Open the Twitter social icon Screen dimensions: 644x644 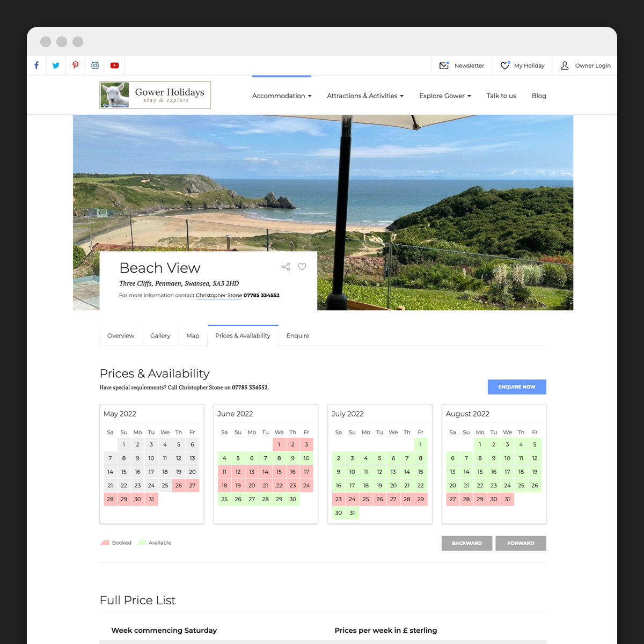point(56,65)
